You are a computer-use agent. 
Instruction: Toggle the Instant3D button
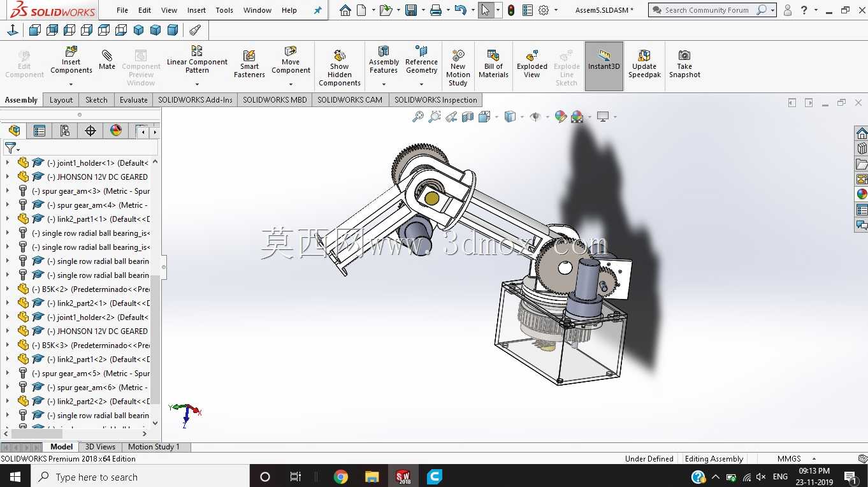click(x=604, y=66)
